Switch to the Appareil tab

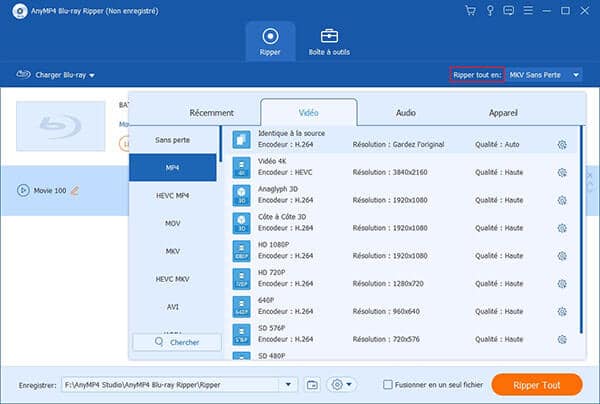click(503, 113)
